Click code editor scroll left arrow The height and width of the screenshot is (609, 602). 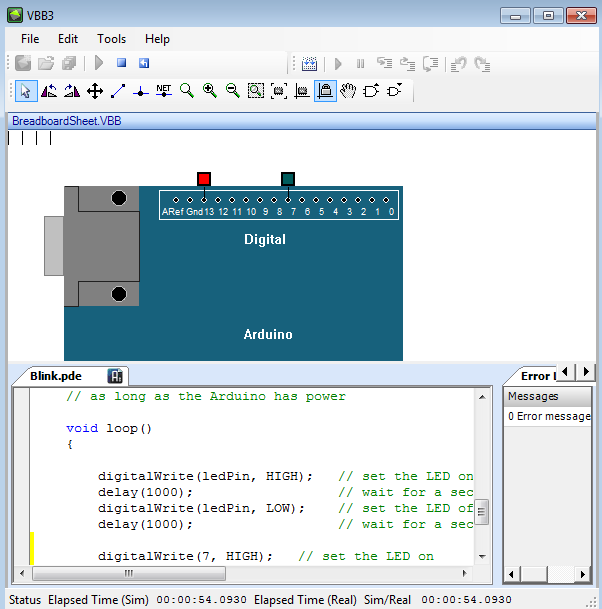coord(22,573)
